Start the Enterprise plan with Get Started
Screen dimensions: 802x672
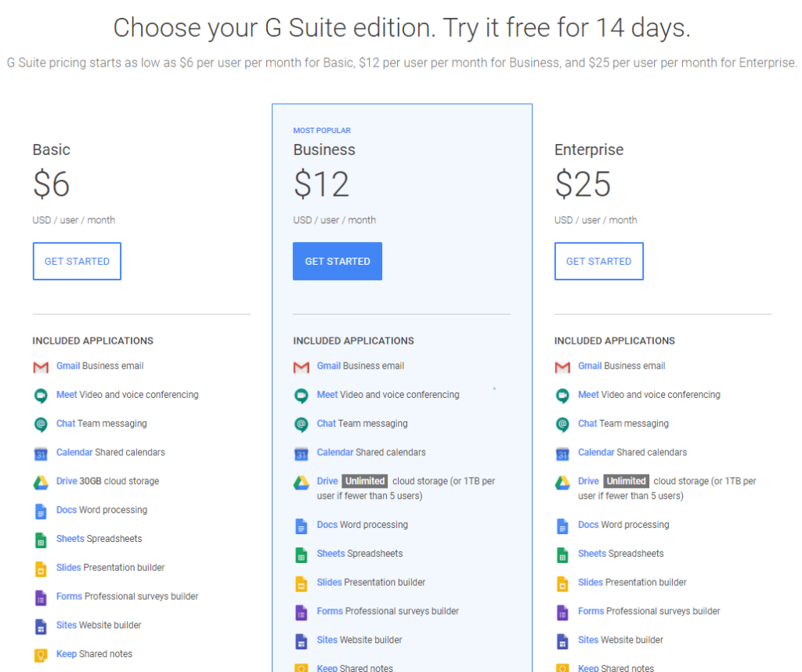599,262
